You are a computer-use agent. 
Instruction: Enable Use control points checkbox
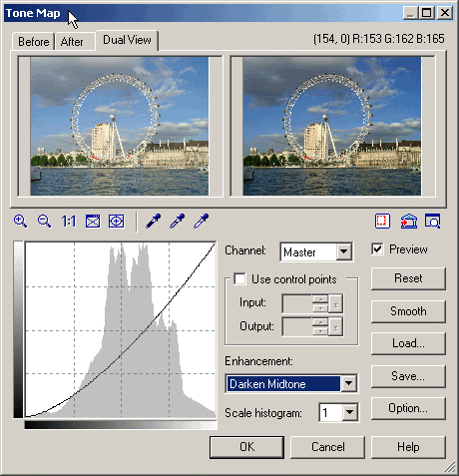click(239, 278)
